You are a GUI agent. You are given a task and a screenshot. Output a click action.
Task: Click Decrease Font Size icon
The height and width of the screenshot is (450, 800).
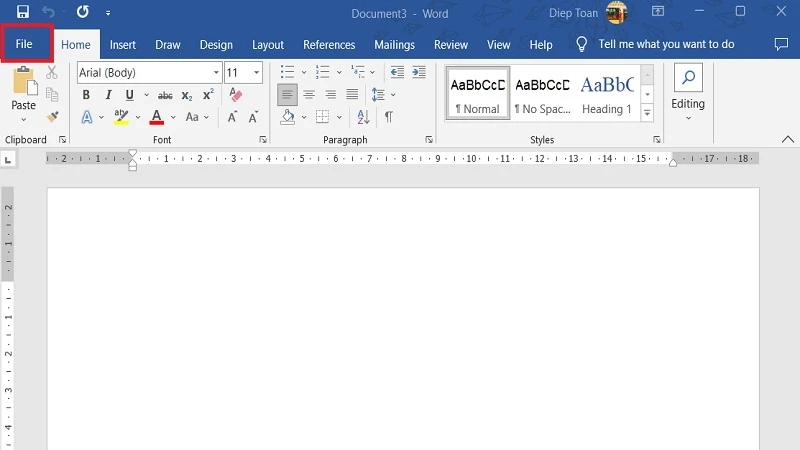(x=253, y=117)
